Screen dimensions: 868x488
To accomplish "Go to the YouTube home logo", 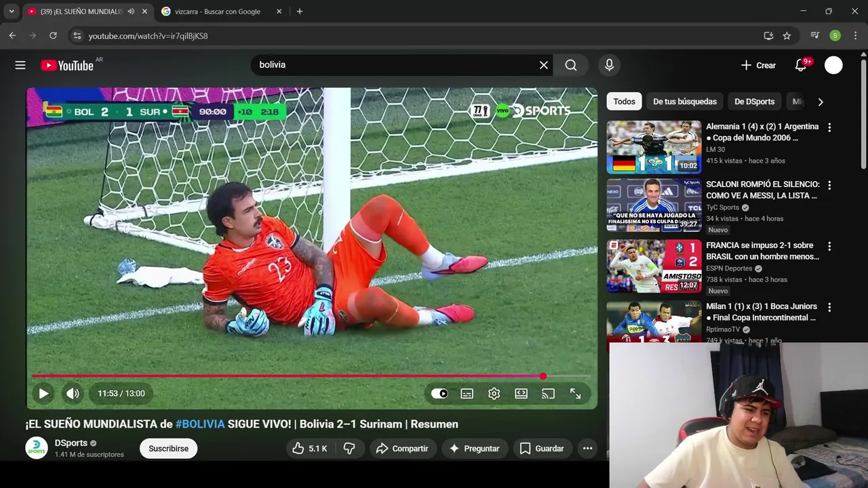I will (x=67, y=65).
